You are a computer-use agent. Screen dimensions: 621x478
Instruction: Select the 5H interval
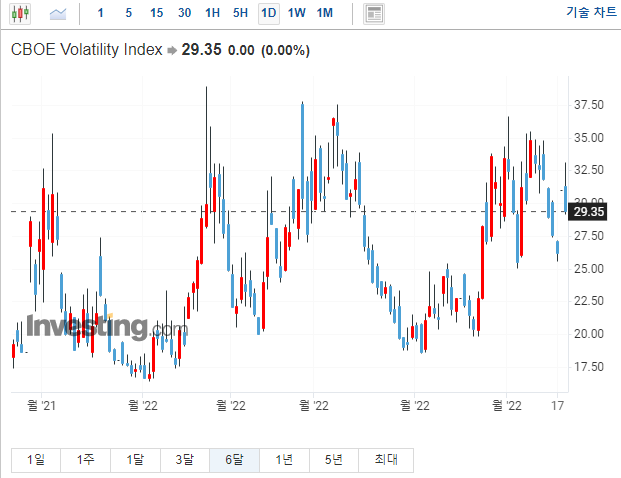click(x=240, y=13)
